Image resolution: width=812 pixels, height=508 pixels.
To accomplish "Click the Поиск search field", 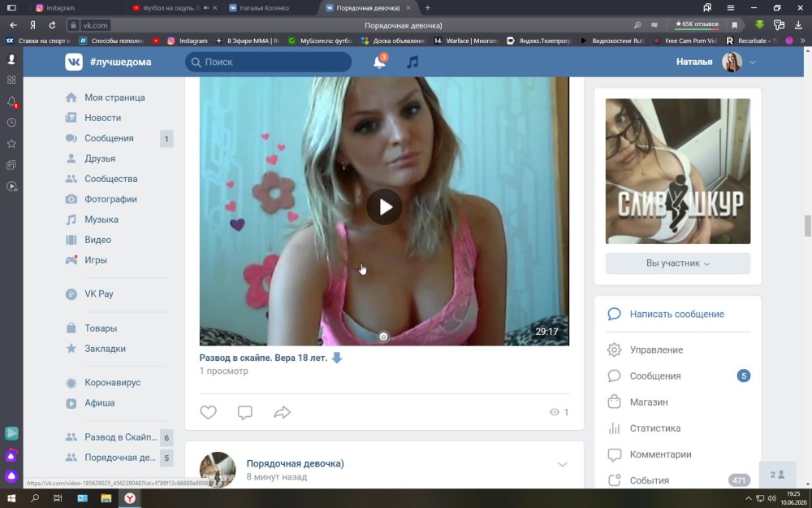I will click(x=268, y=63).
